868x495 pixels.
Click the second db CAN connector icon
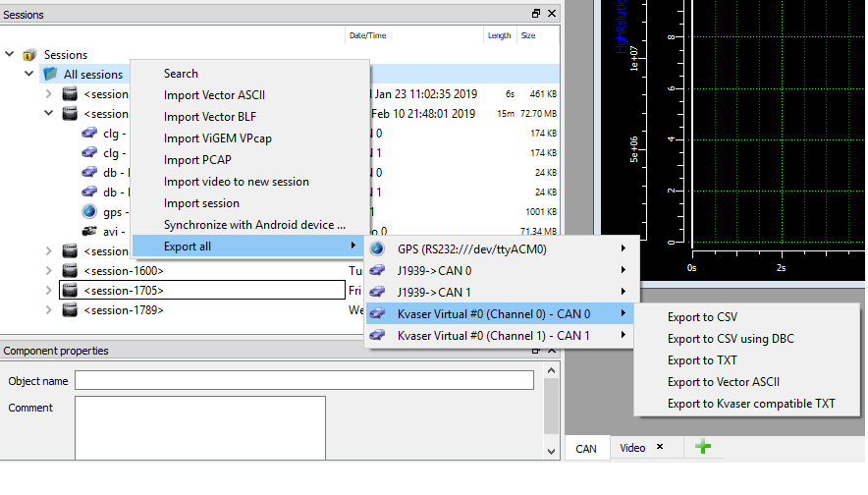pos(89,192)
